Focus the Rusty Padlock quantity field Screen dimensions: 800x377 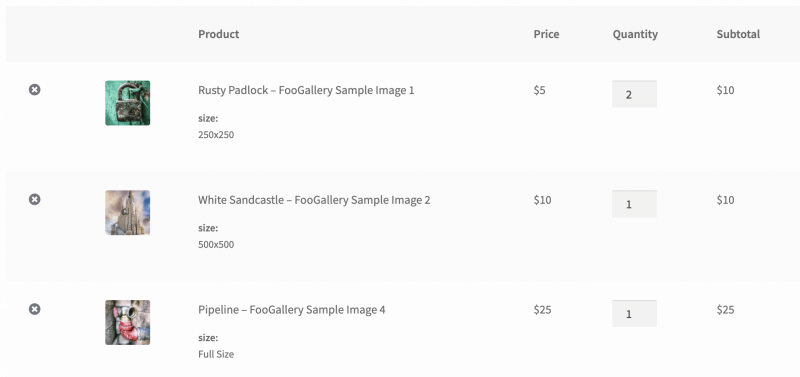634,94
